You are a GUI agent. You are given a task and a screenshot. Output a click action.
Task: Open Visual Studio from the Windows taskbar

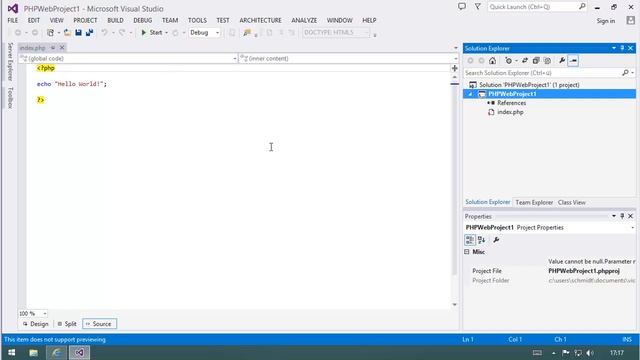click(x=79, y=353)
